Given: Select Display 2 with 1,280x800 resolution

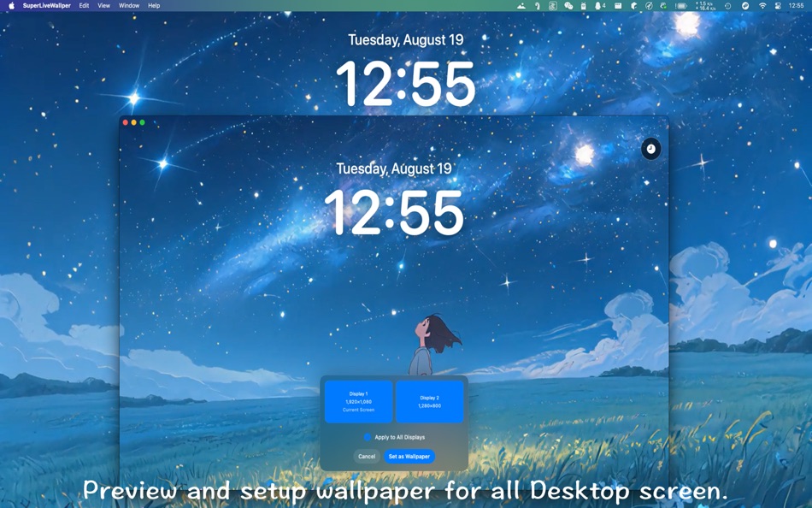Looking at the screenshot, I should pos(430,401).
